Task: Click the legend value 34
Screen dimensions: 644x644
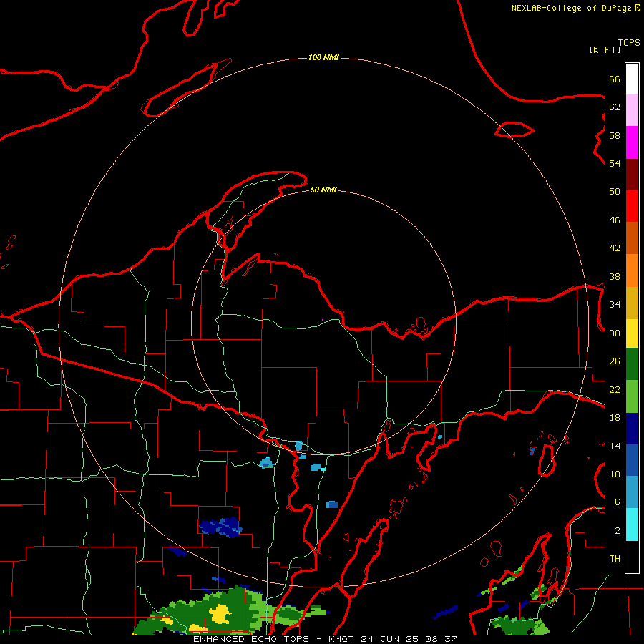Action: pyautogui.click(x=615, y=305)
